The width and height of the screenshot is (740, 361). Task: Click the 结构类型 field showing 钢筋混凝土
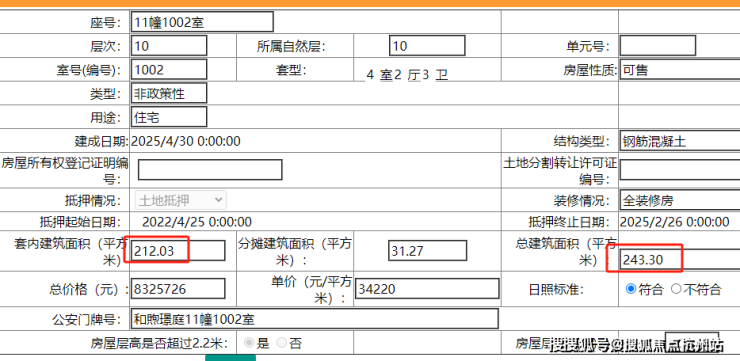click(x=680, y=141)
